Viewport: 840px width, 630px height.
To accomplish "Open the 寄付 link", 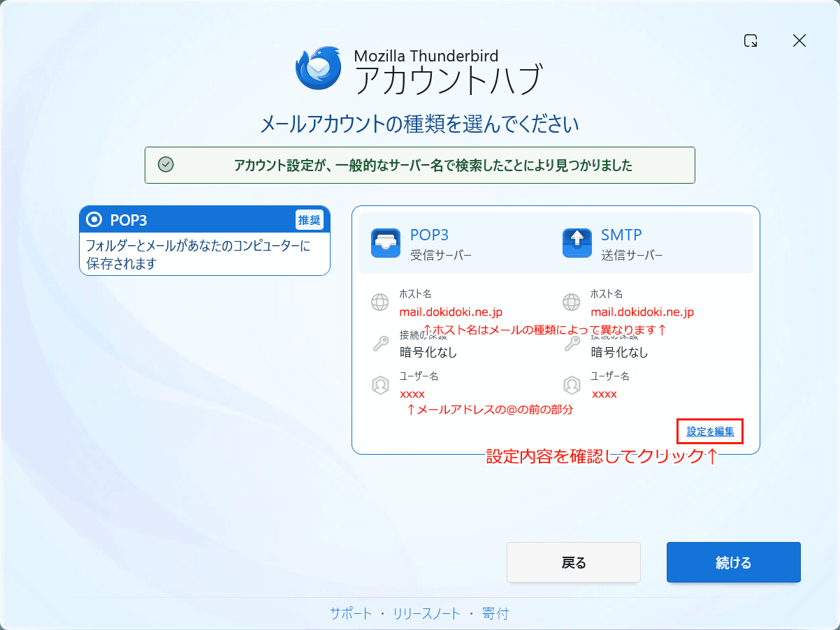I will coord(495,614).
